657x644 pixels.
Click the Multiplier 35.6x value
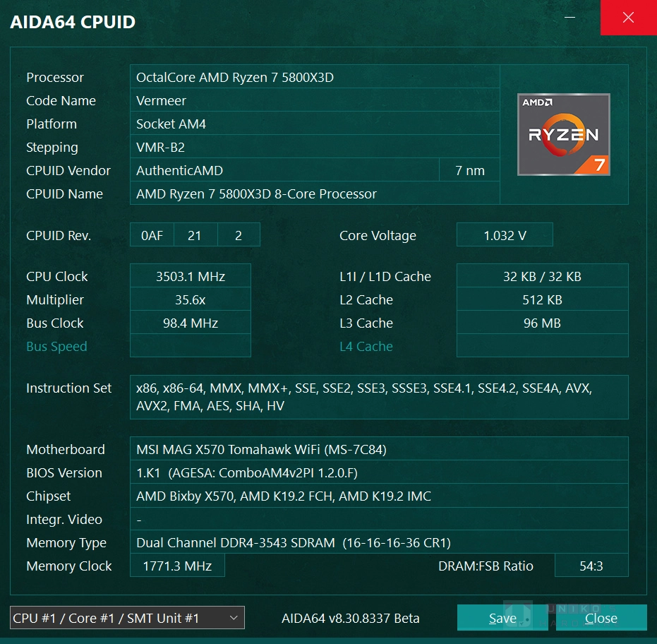(x=191, y=299)
